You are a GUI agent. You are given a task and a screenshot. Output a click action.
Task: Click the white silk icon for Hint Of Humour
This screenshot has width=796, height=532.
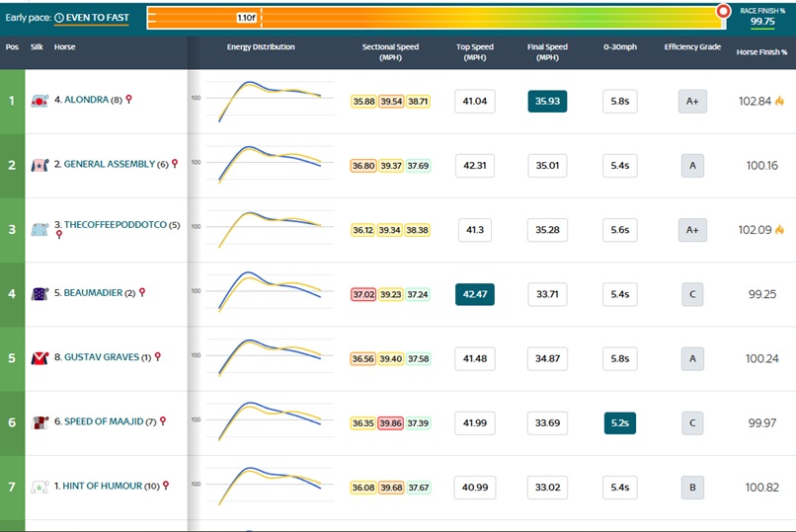pos(40,487)
